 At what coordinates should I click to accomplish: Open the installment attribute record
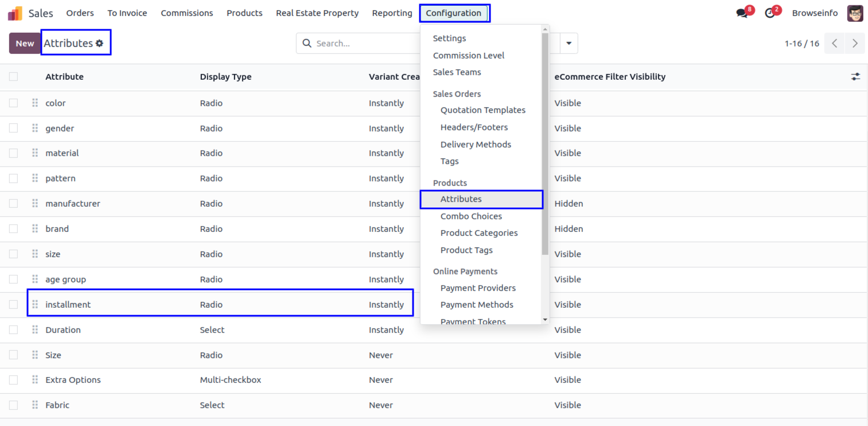click(68, 305)
